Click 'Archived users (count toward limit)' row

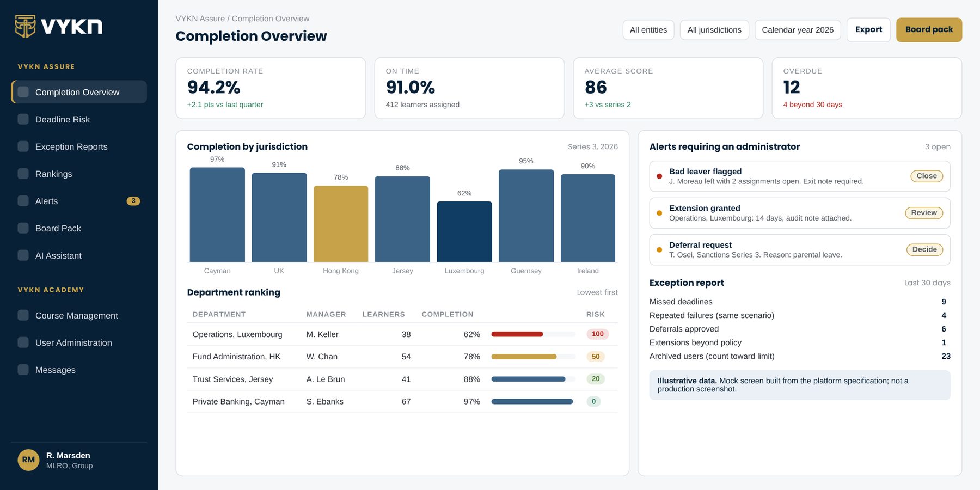[x=800, y=356]
